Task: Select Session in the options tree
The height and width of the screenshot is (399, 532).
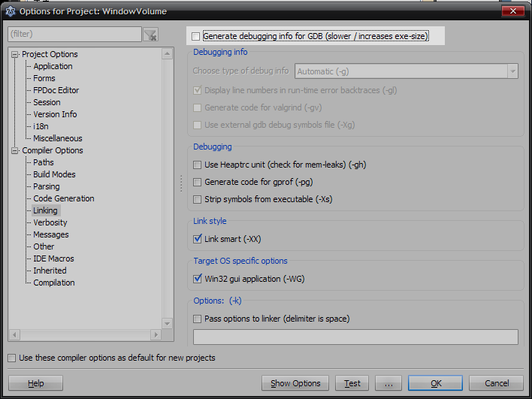Action: pos(47,102)
